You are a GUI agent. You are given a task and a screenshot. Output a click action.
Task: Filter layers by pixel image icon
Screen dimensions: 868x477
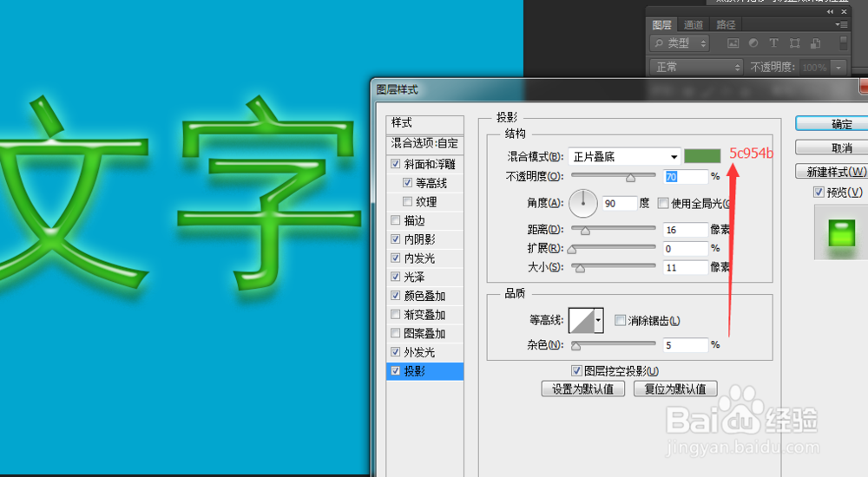[x=733, y=43]
